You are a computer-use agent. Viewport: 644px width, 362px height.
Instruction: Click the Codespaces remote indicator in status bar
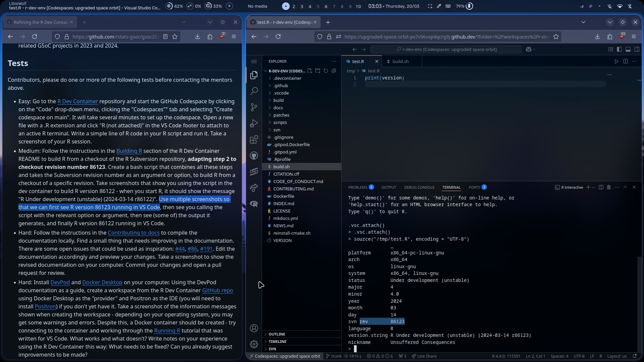[284, 356]
